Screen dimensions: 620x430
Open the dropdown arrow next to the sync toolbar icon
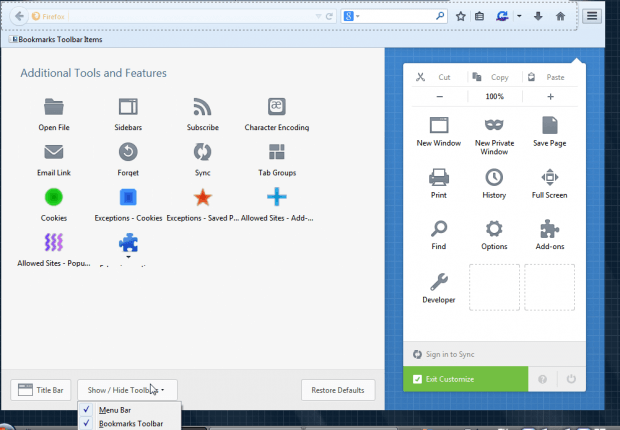coord(520,17)
